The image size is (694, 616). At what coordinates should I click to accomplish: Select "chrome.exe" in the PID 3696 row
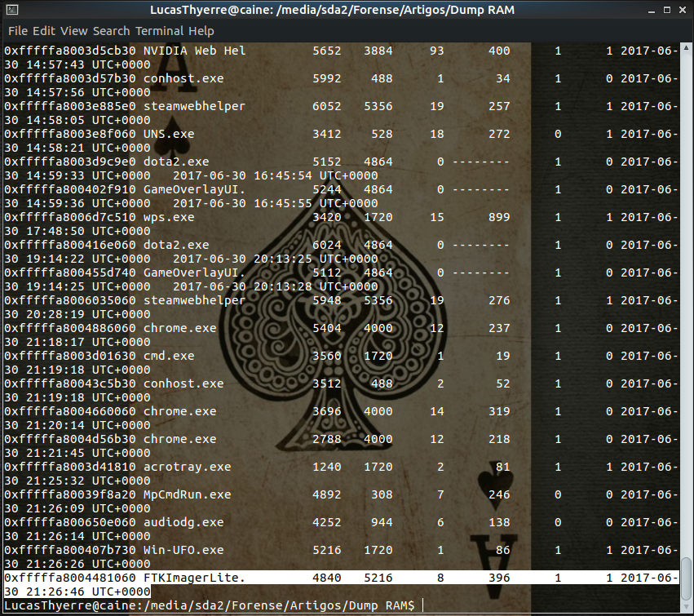tap(179, 411)
